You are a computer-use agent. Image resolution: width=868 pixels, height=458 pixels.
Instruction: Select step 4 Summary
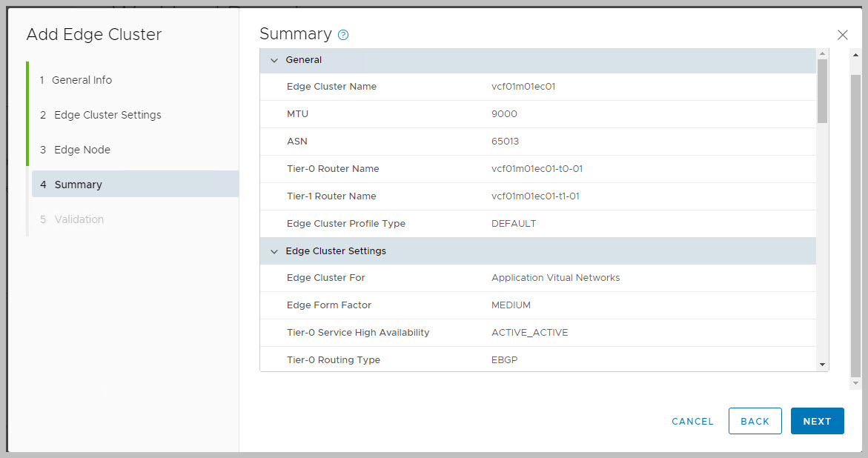[x=78, y=185]
